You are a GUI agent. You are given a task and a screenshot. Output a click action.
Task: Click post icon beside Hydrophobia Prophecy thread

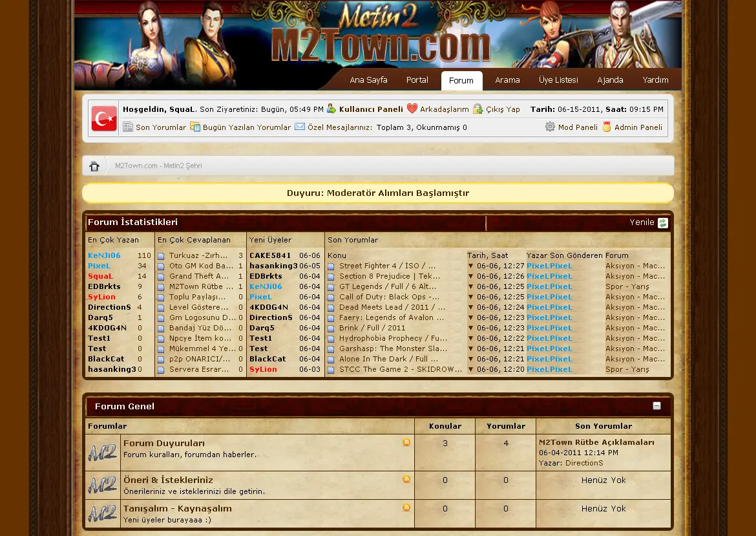point(331,339)
